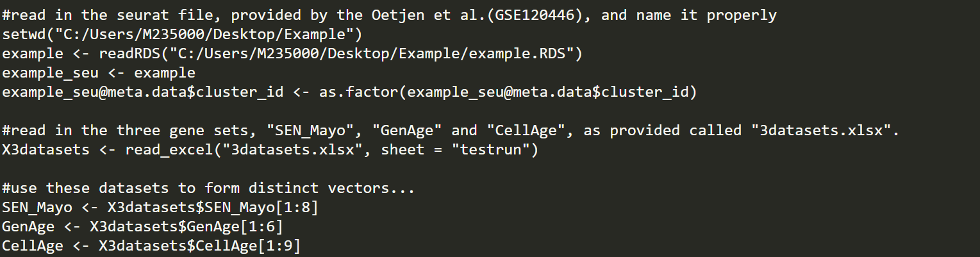Viewport: 980px width, 257px height.
Task: Click the GenAge variable being assigned
Action: click(x=28, y=226)
